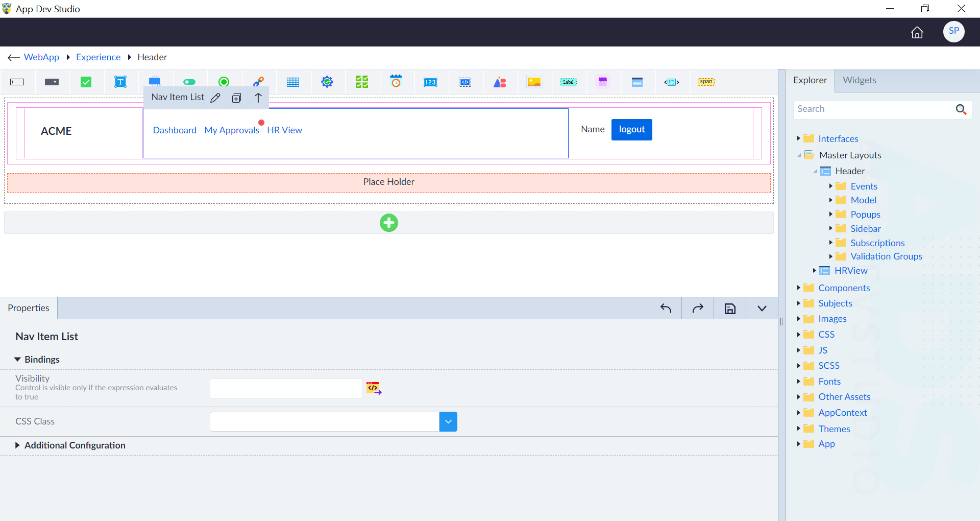The width and height of the screenshot is (980, 521).
Task: Switch to the Explorer tab
Action: tap(810, 80)
